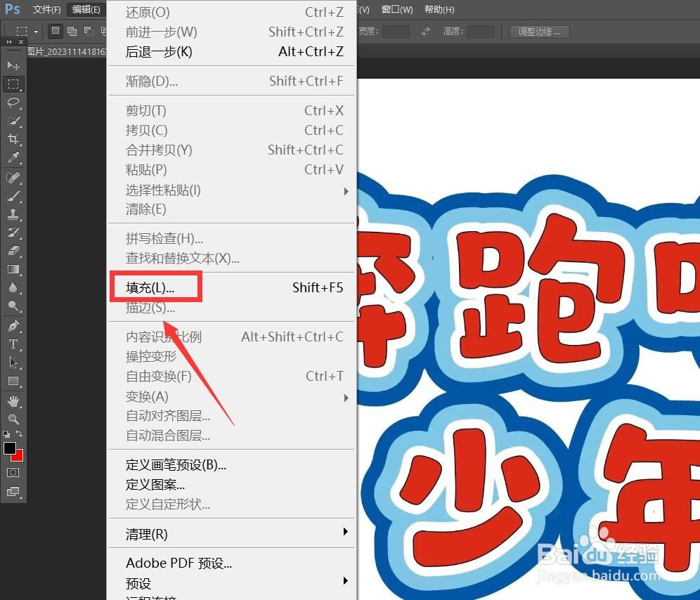Screen dimensions: 700x600
Task: Select the Brush tool
Action: tap(13, 196)
